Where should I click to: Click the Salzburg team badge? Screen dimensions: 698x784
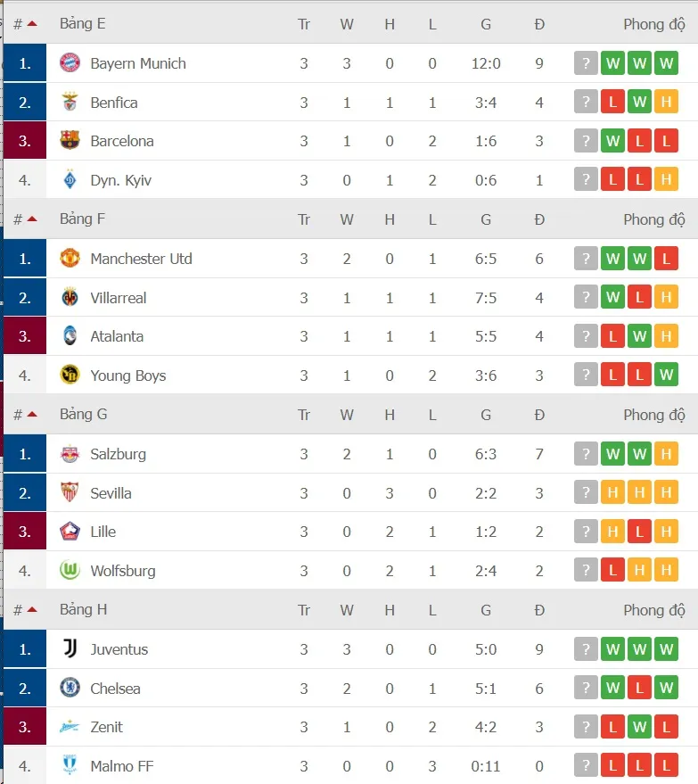click(70, 454)
